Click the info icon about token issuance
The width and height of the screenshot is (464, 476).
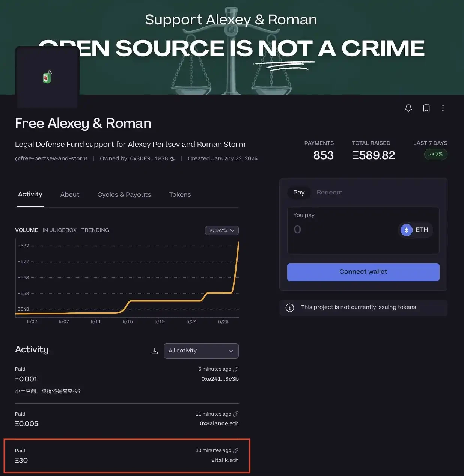(x=290, y=308)
